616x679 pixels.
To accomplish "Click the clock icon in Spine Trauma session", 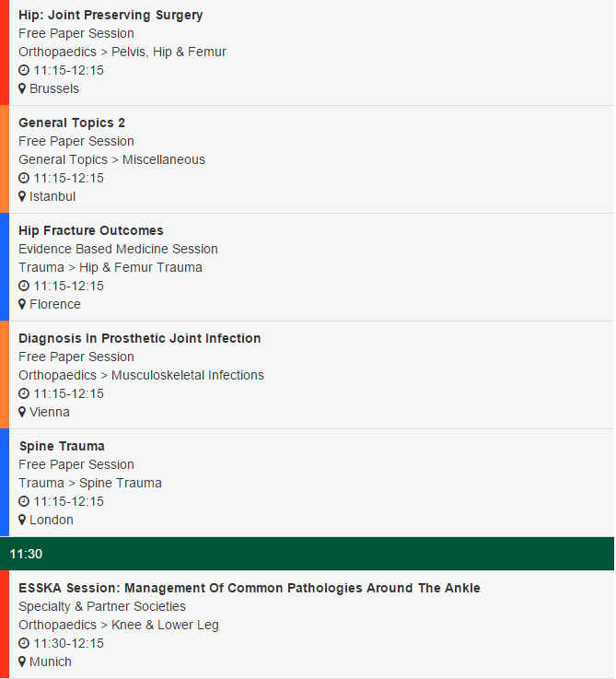I will (x=24, y=501).
